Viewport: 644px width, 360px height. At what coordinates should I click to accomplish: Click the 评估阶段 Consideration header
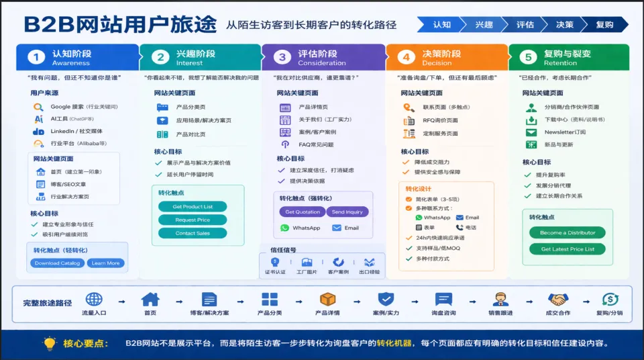point(323,57)
